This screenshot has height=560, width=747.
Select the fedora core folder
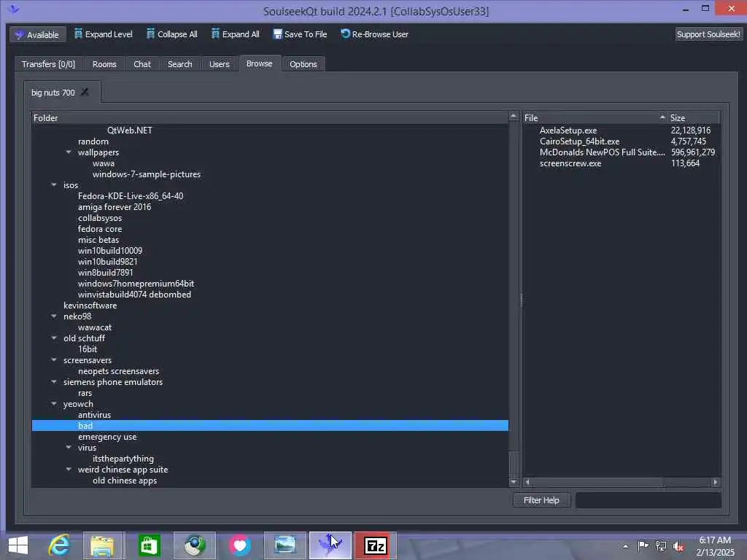coord(99,229)
